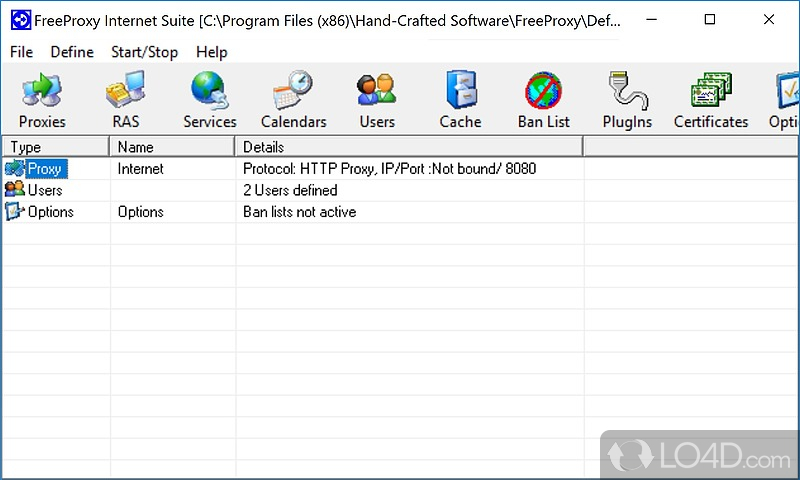Screen dimensions: 800x480
Task: Open the Define menu
Action: tap(72, 52)
